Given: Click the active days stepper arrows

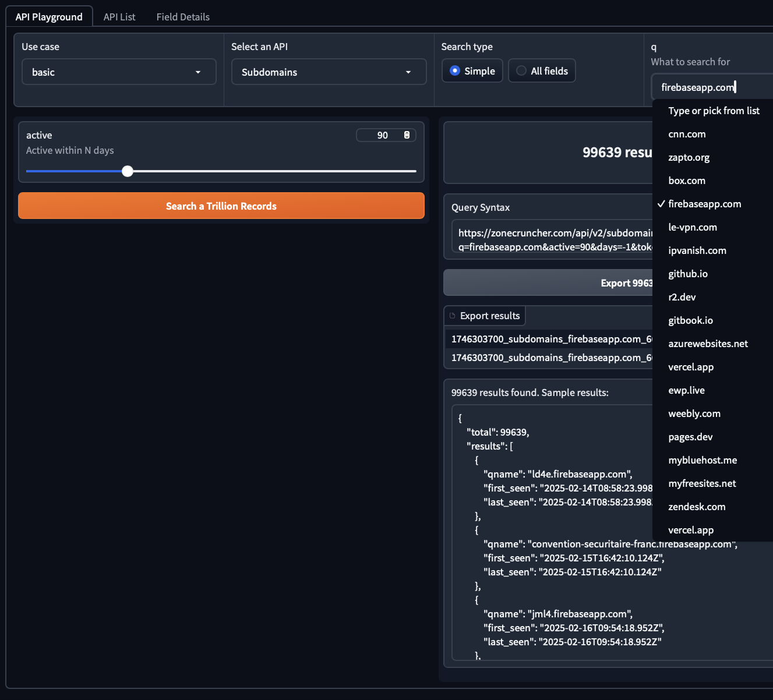Looking at the screenshot, I should pos(407,135).
